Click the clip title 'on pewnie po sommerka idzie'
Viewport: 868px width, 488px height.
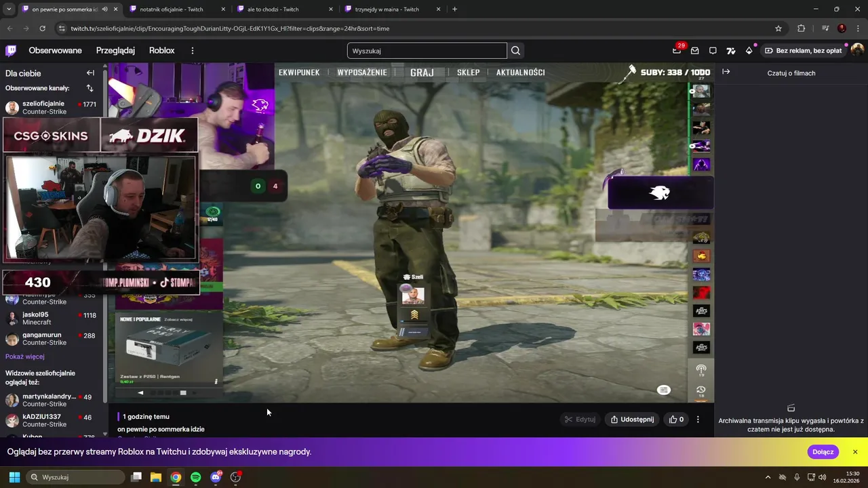point(161,429)
